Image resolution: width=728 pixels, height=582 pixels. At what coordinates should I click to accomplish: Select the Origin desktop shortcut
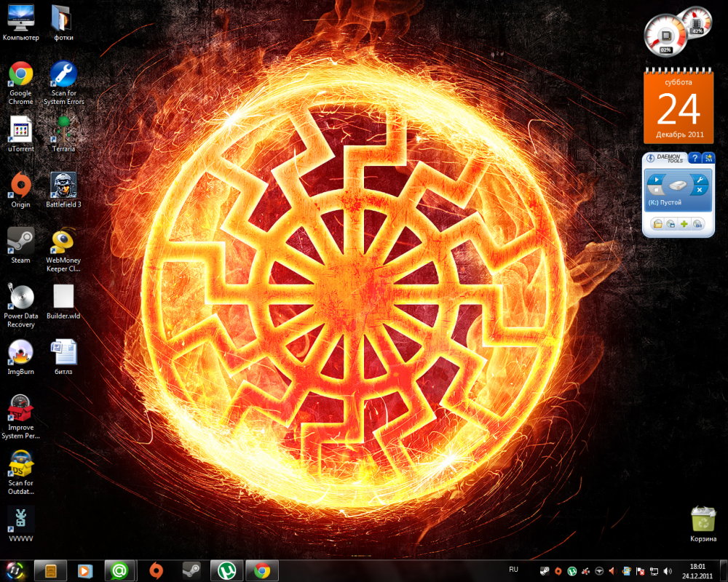tap(20, 189)
